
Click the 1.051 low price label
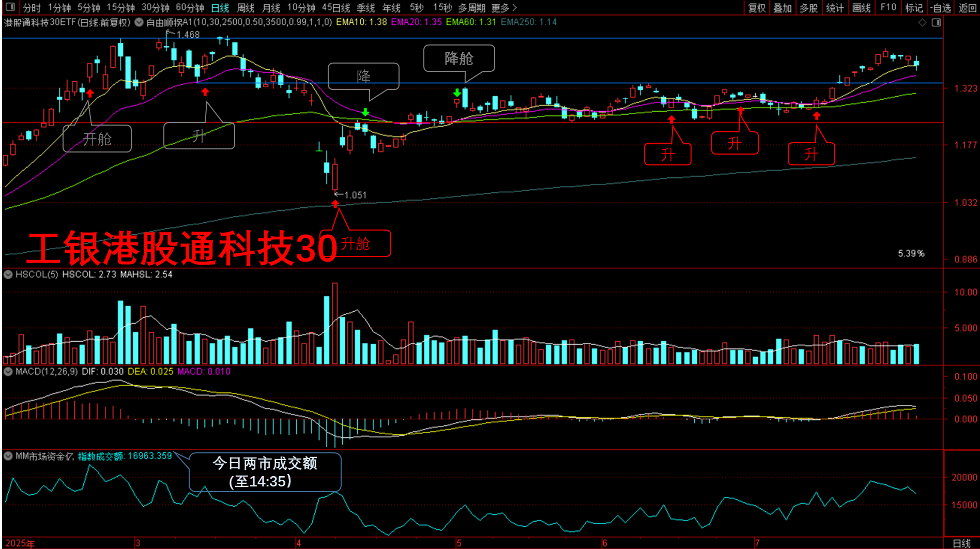point(355,195)
